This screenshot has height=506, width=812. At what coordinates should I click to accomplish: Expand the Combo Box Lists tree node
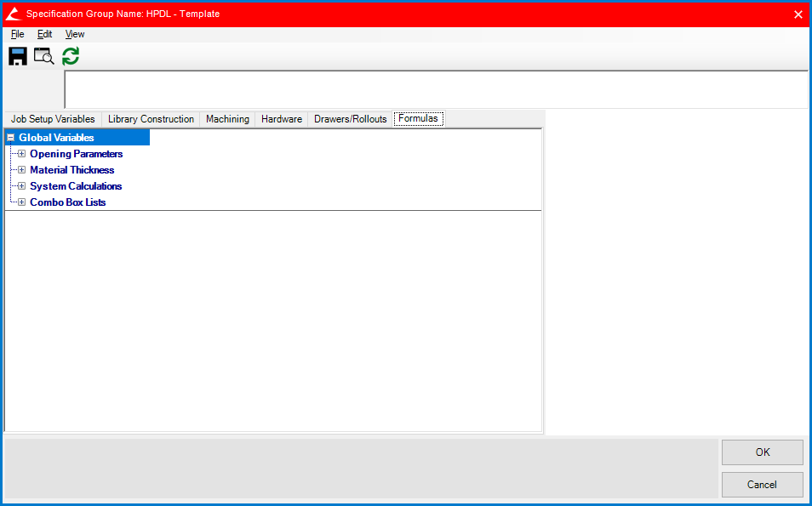click(x=20, y=202)
